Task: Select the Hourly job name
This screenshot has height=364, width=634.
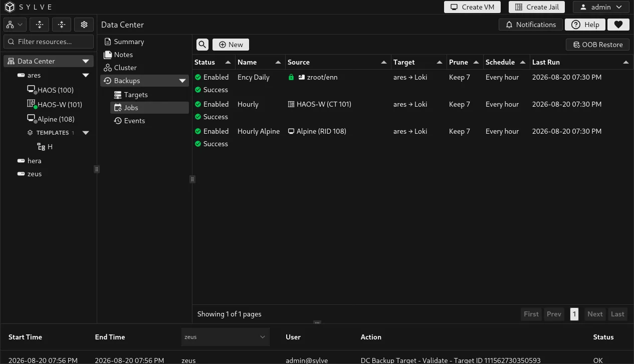Action: point(248,104)
